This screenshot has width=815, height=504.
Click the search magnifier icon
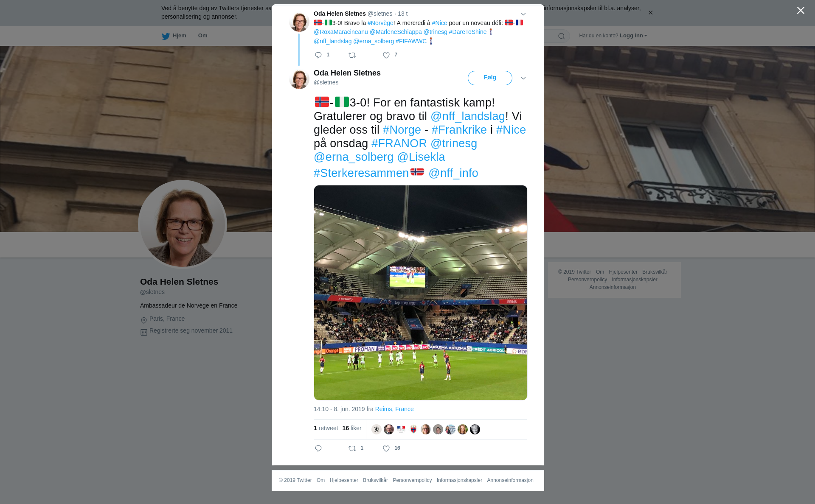tap(562, 36)
